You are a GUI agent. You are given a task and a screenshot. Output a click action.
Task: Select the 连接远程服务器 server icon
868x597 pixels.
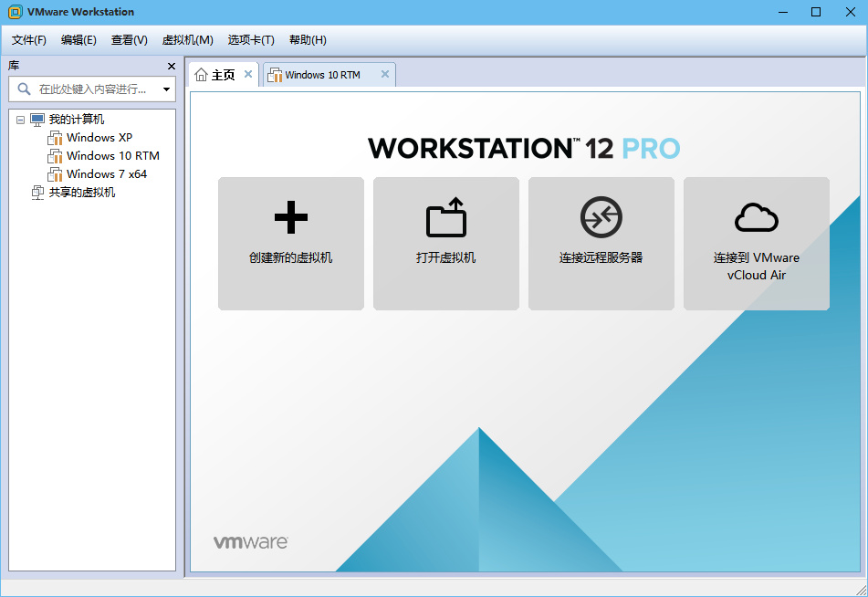point(601,217)
